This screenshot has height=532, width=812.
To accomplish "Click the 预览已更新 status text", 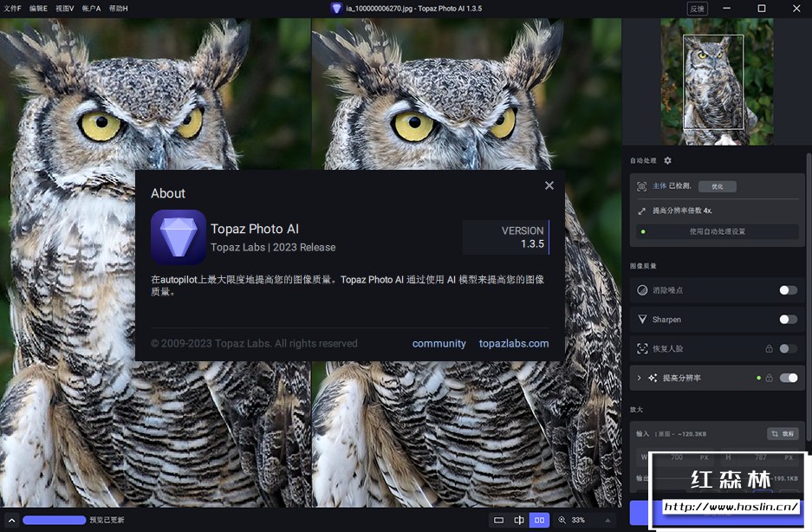I will click(107, 520).
